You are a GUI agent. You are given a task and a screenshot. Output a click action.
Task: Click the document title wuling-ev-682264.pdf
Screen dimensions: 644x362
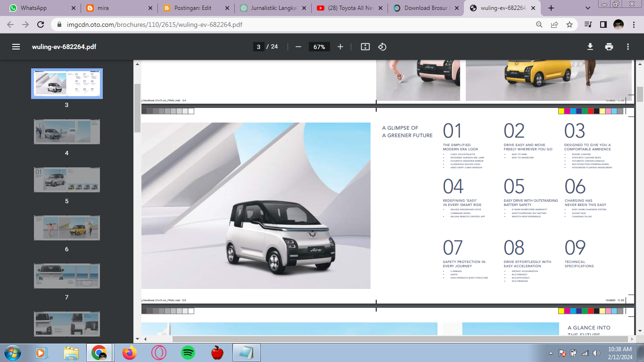(x=64, y=47)
